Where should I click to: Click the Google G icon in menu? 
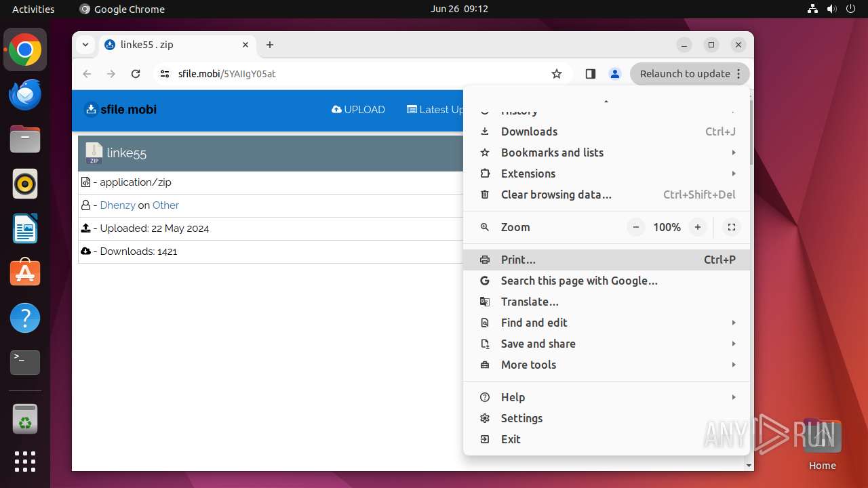[x=485, y=281]
